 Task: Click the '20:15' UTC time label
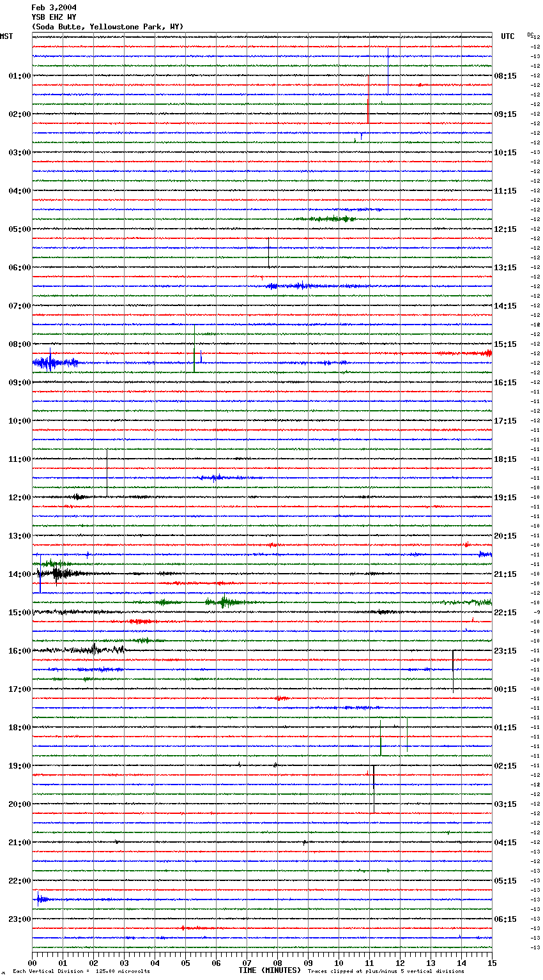tap(505, 536)
